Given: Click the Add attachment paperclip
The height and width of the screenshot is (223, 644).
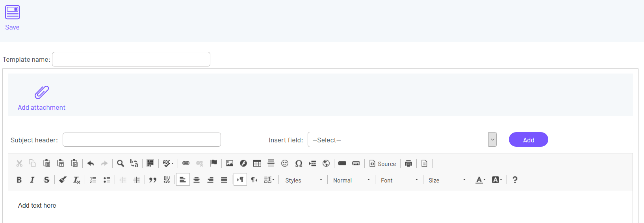Looking at the screenshot, I should point(41,93).
